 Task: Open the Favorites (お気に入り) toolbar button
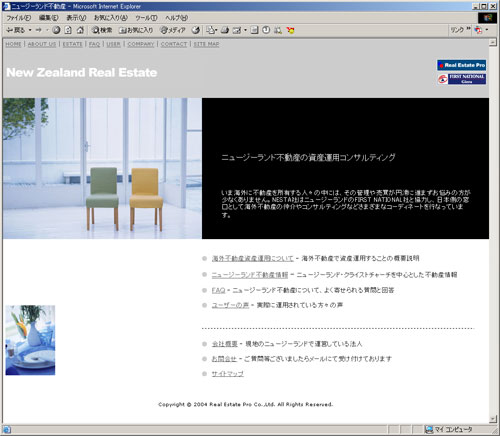[x=136, y=30]
